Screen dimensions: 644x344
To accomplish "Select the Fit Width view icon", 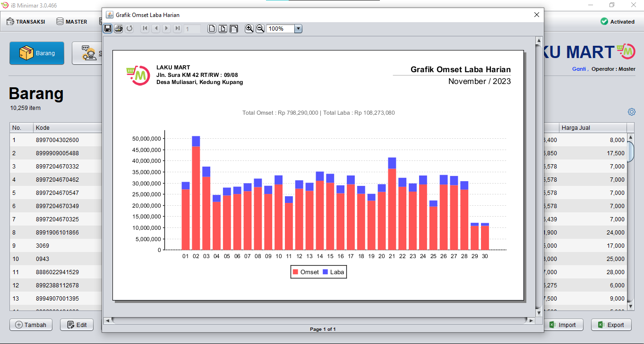I will 234,29.
